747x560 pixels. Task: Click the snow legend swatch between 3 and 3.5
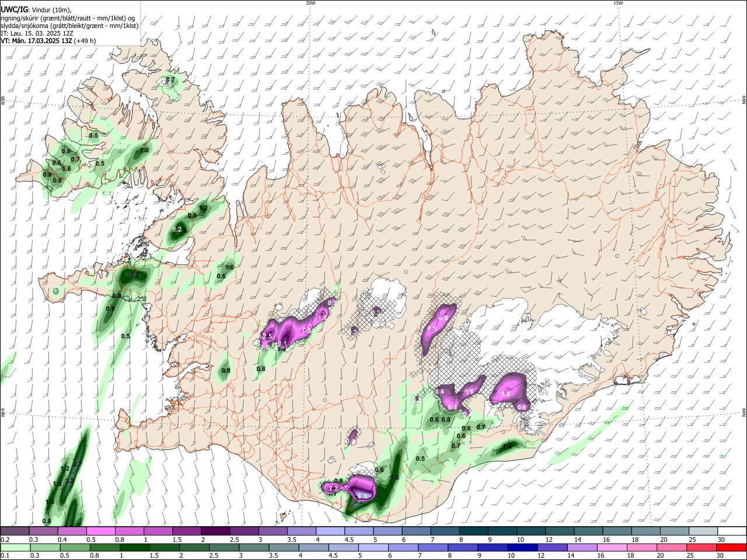click(273, 531)
